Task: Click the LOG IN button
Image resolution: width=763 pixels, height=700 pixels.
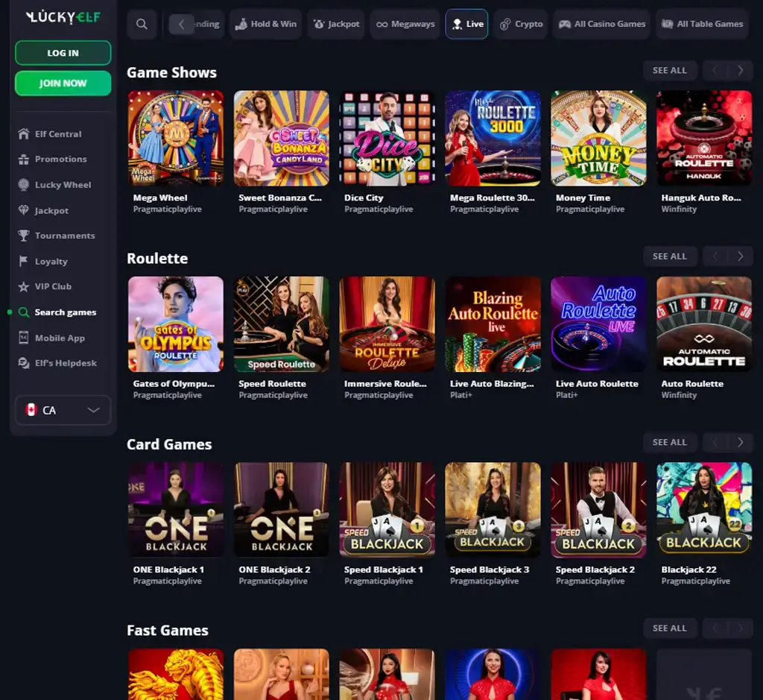Action: (63, 53)
